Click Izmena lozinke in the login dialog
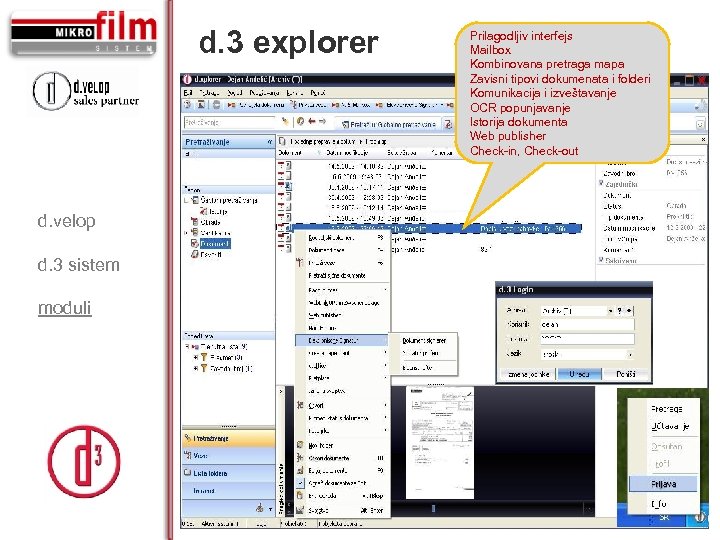The height and width of the screenshot is (540, 720). [x=528, y=374]
